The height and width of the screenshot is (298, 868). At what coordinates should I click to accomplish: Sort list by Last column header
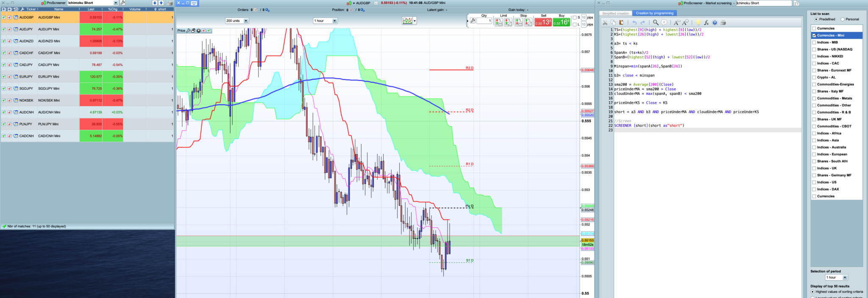[91, 9]
